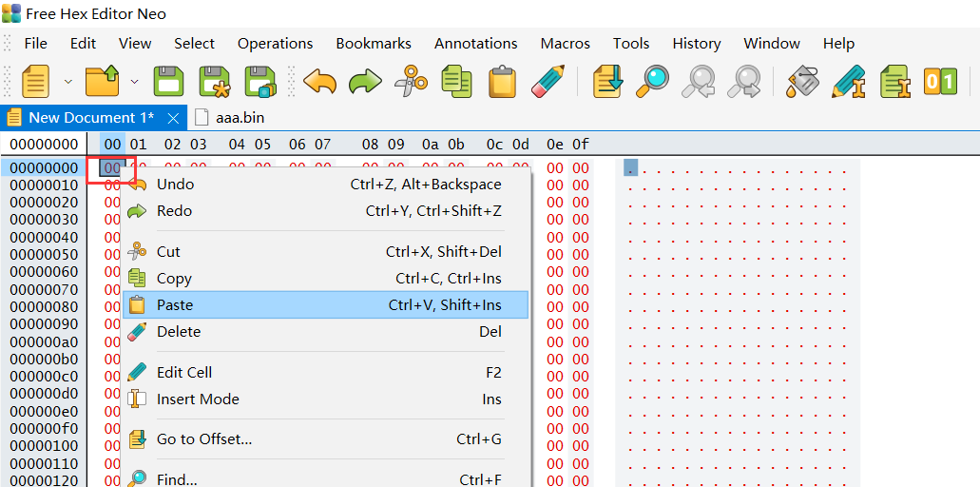Click the Fill paint bucket icon

click(x=802, y=81)
